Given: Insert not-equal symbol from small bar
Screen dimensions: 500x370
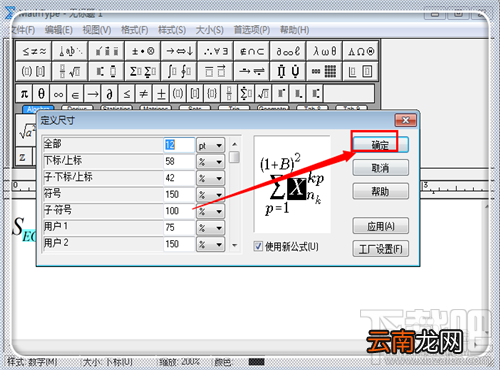Looking at the screenshot, I should point(144,94).
